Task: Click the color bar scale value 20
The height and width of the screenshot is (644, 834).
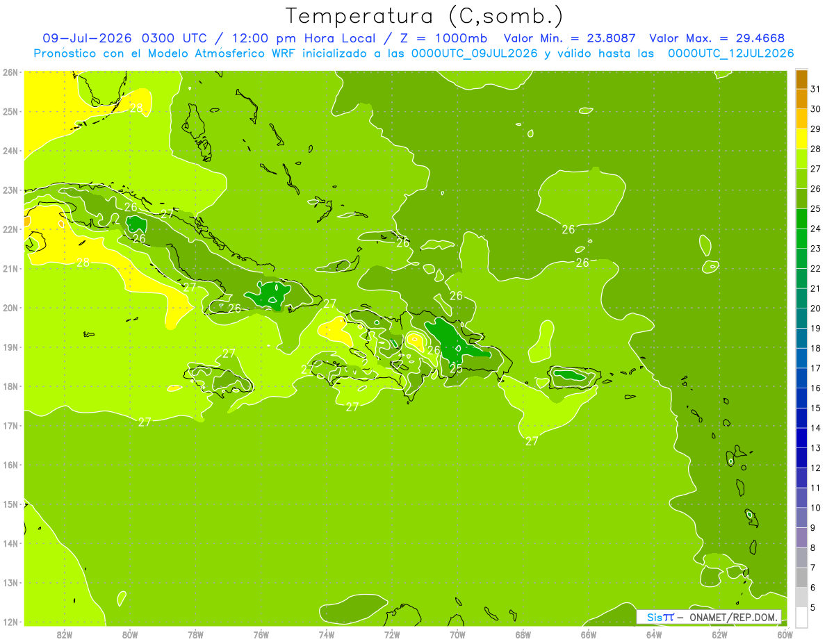Action: pyautogui.click(x=816, y=308)
